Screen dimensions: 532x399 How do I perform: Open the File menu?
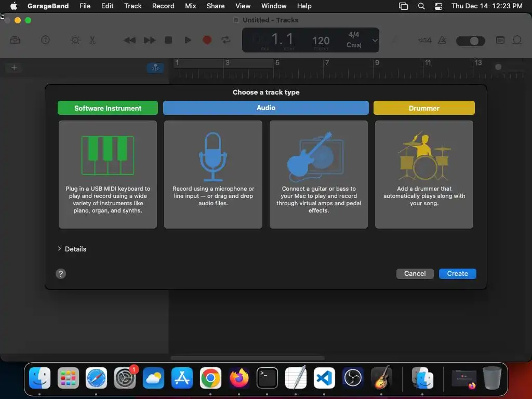(x=85, y=6)
